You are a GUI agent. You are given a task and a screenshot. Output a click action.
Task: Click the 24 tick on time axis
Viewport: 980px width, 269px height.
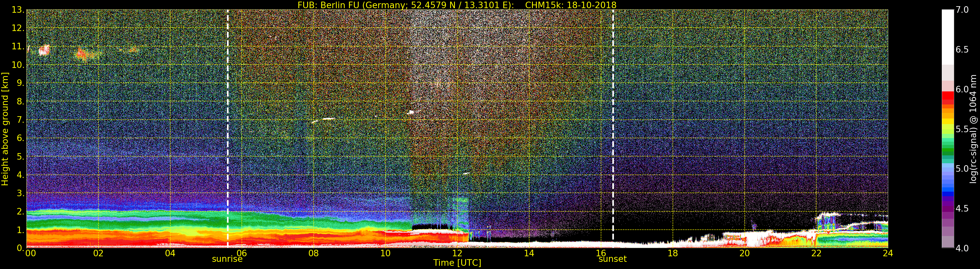(888, 253)
